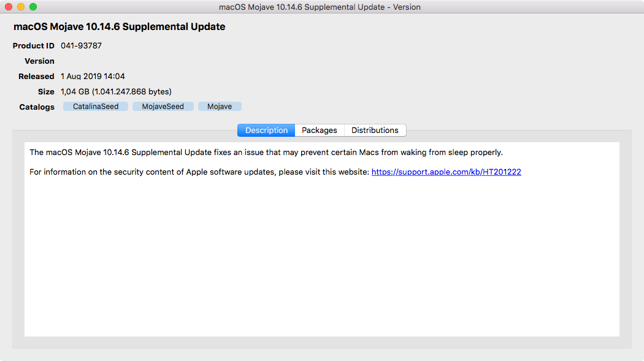Open the support.apple.com HT201222 link

[x=446, y=172]
